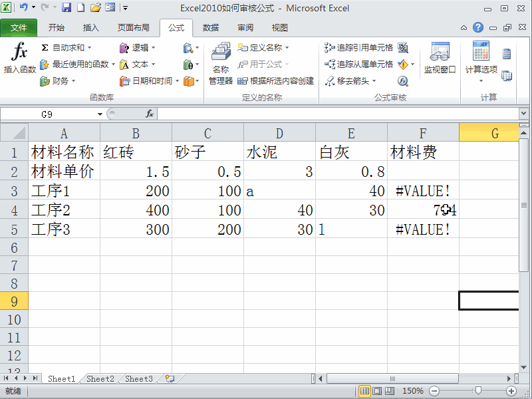Select the Sheet2 worksheet tab
532x399 pixels.
(99, 378)
